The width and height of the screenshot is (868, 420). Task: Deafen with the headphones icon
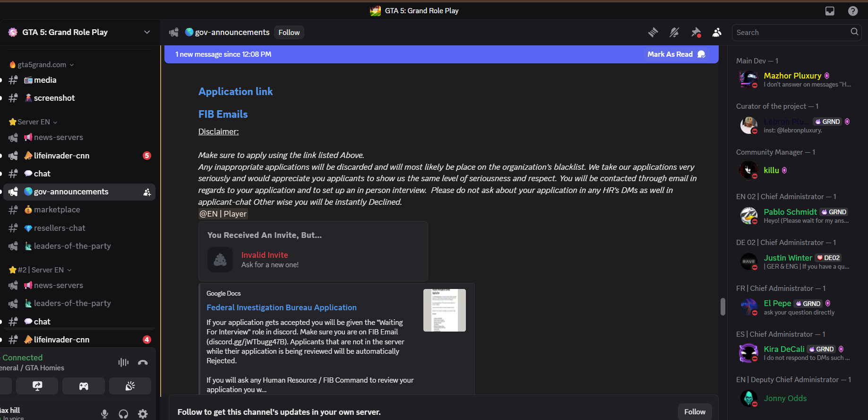123,414
